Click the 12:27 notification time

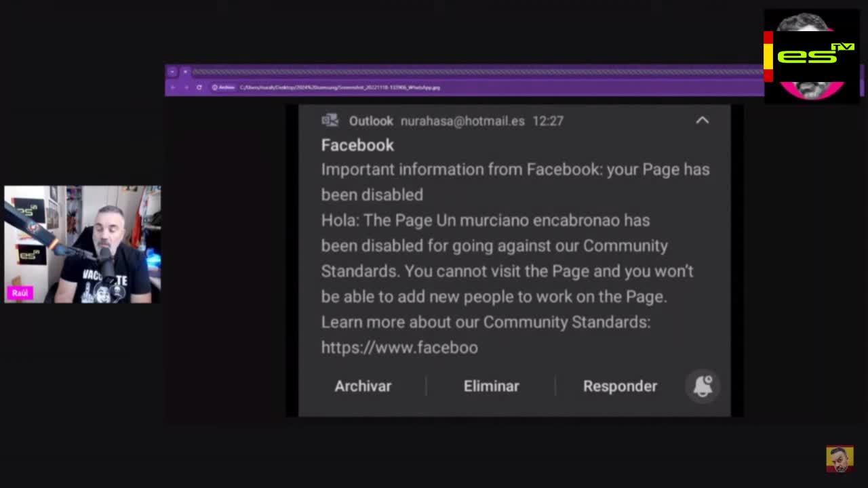(548, 121)
